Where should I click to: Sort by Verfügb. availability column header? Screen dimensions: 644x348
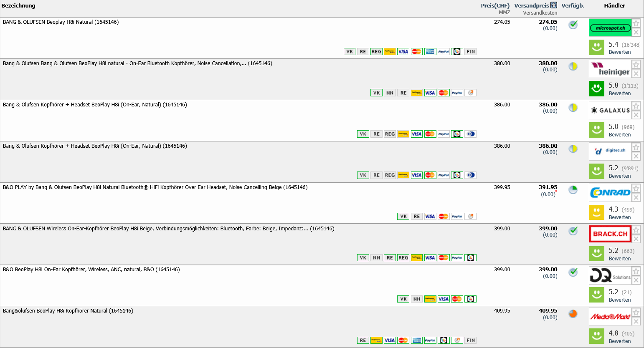(x=573, y=6)
